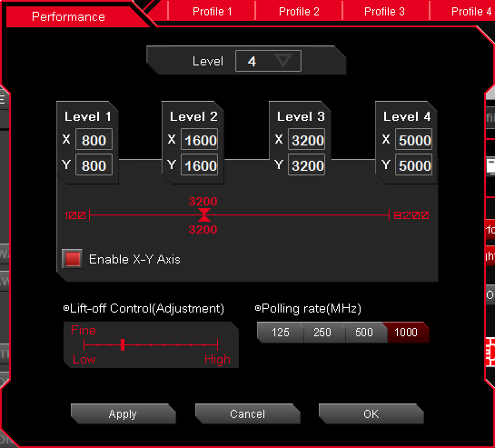Click Level 4 Y value field

click(413, 164)
